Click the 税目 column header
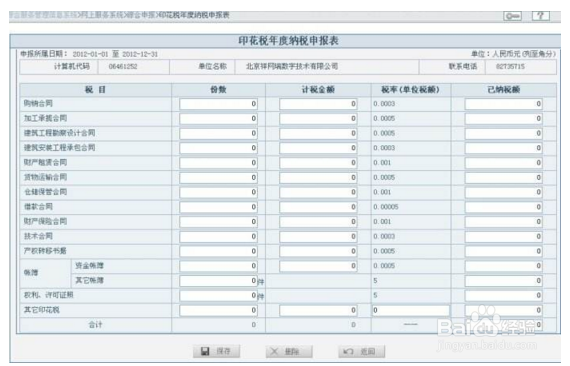570x366 pixels. (95, 90)
